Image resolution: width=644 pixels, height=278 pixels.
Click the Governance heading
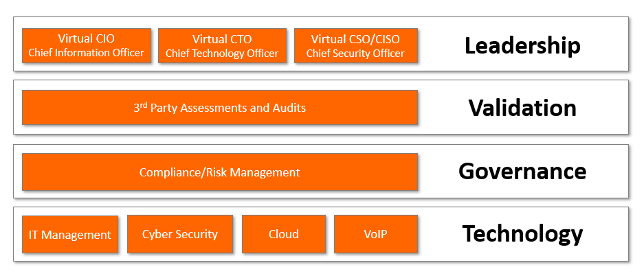(x=522, y=171)
